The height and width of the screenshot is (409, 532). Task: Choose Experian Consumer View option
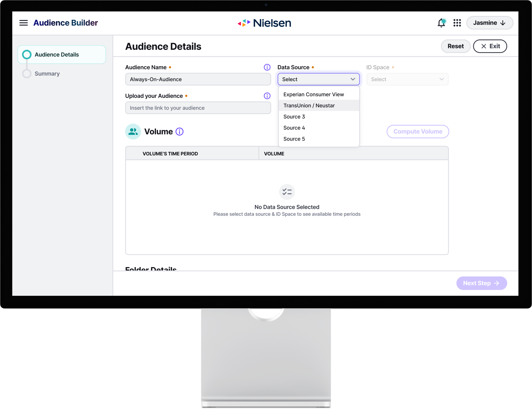tap(313, 95)
